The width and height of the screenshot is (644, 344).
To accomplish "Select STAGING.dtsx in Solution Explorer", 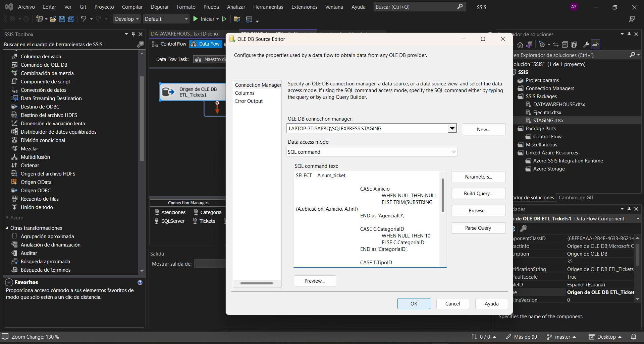I will point(548,121).
